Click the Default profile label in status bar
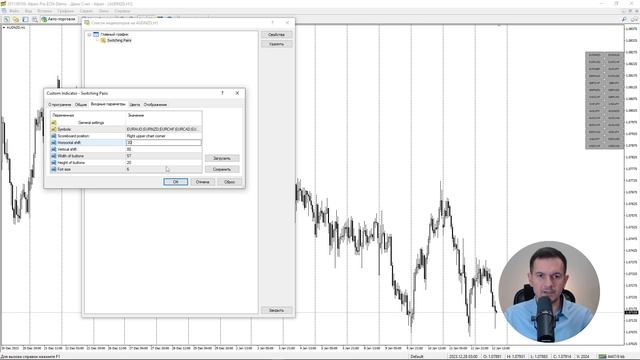Screen dimensions: 640x360 click(417, 357)
